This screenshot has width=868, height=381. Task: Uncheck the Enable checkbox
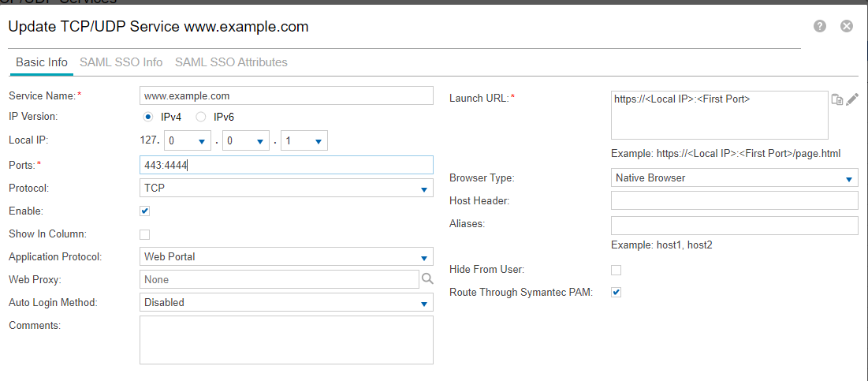click(144, 211)
